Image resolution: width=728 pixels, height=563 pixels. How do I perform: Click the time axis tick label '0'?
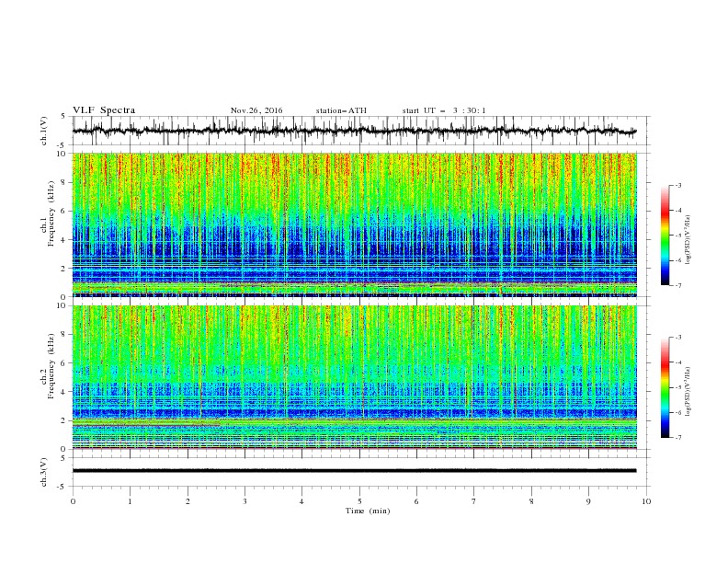click(73, 501)
